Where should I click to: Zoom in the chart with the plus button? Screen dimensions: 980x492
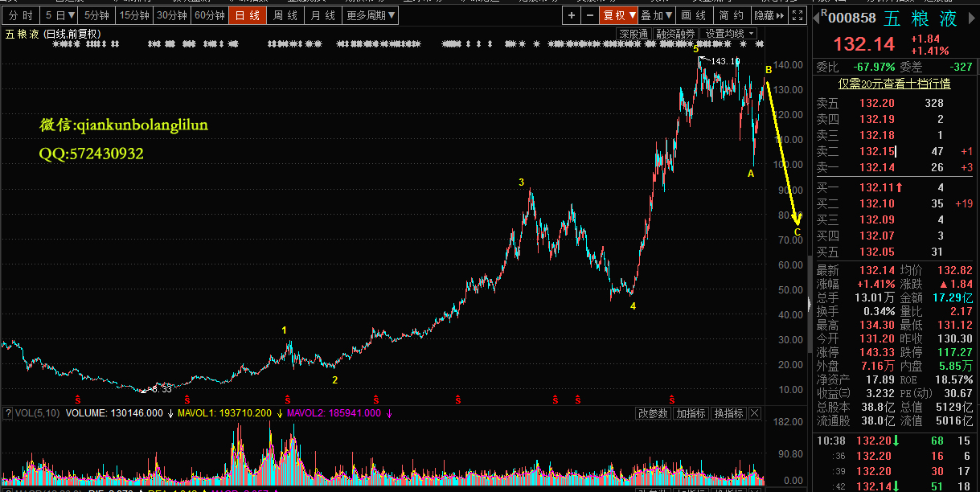pyautogui.click(x=571, y=15)
